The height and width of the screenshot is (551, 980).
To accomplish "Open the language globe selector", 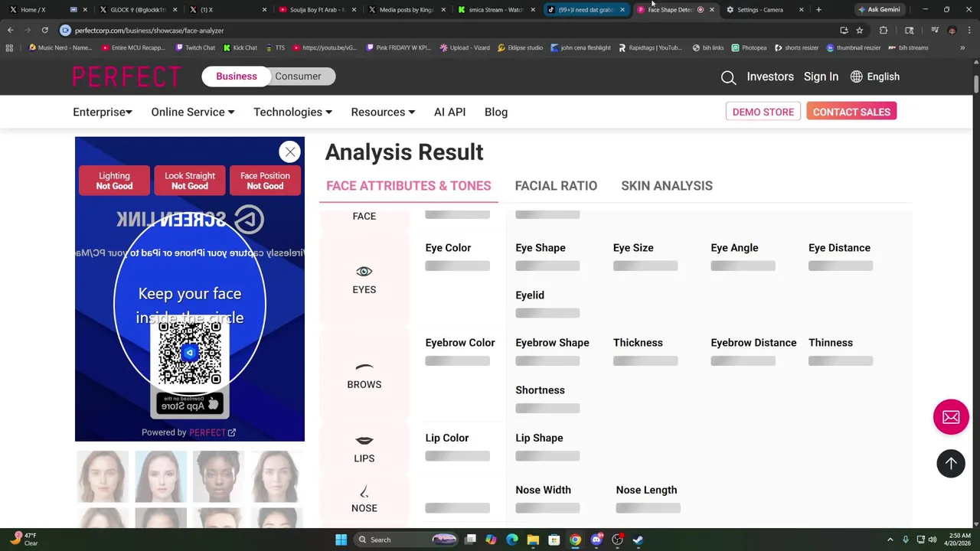I will (856, 77).
